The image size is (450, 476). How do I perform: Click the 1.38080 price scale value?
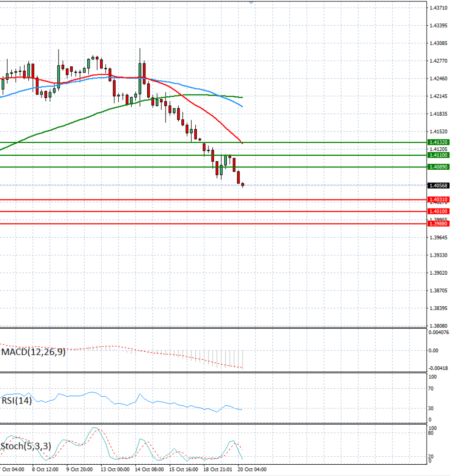[x=438, y=326]
